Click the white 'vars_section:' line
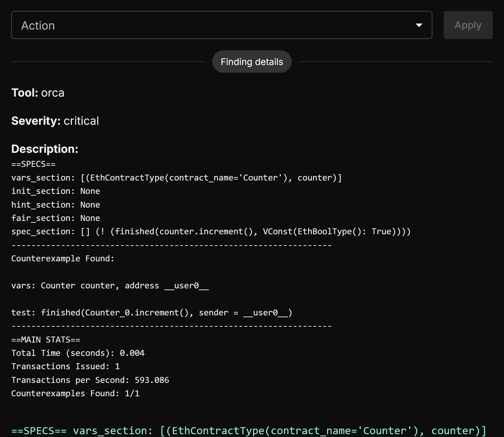504x437 pixels. [x=177, y=178]
